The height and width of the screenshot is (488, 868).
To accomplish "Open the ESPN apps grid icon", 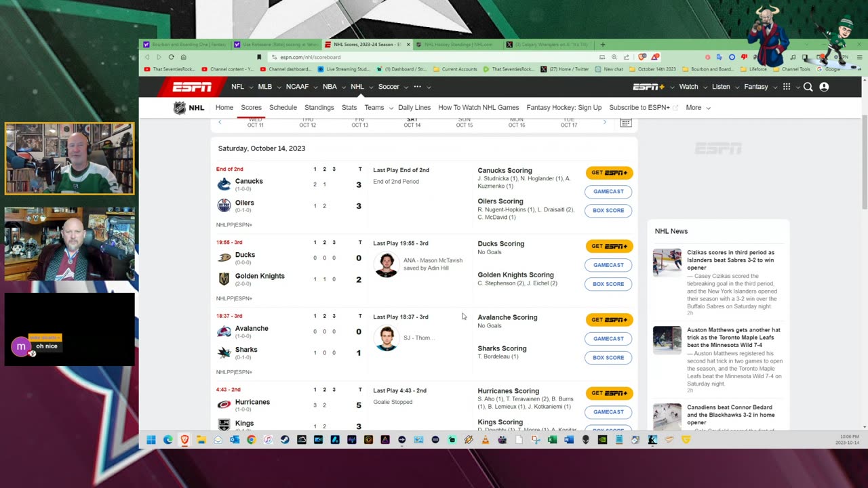I will 787,87.
